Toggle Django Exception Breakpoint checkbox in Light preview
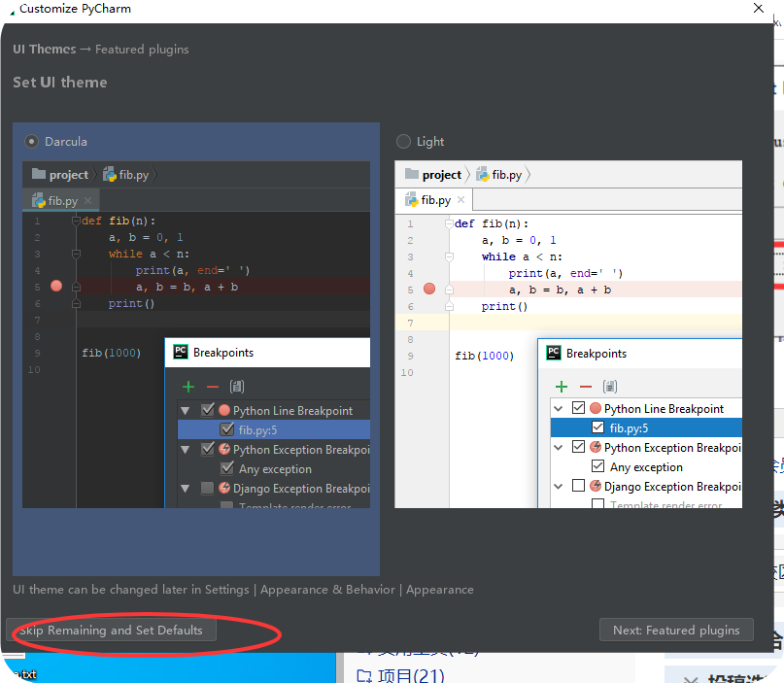This screenshot has height=683, width=784. click(x=578, y=486)
